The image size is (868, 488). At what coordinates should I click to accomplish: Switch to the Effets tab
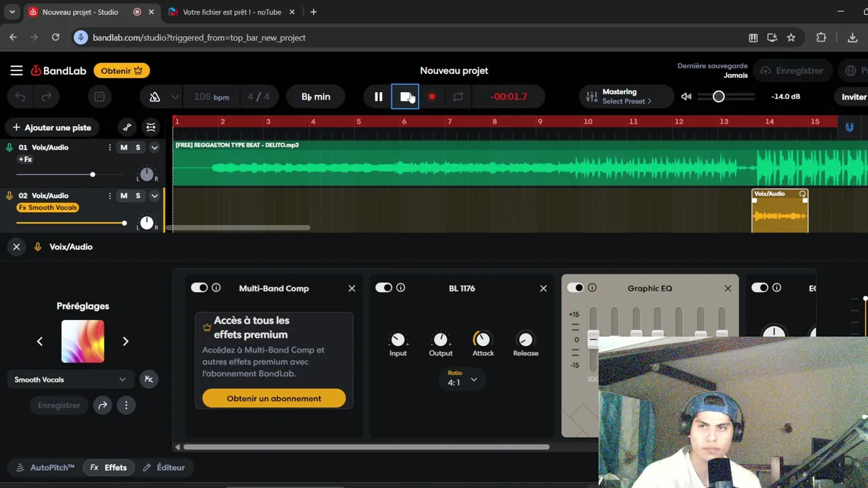click(x=108, y=468)
